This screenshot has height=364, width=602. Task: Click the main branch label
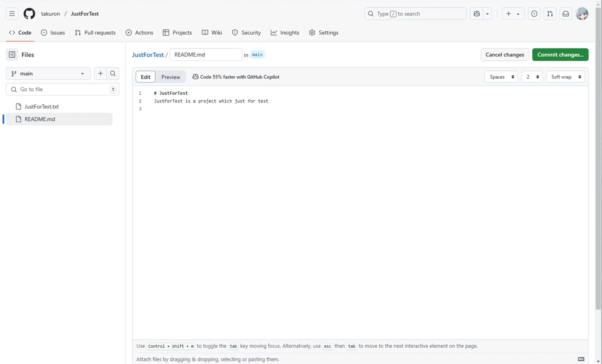click(x=257, y=55)
